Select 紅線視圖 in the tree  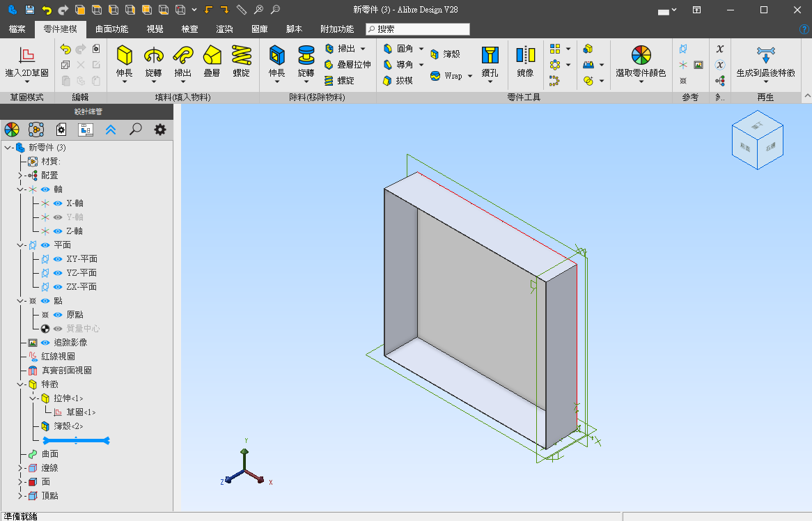[58, 357]
